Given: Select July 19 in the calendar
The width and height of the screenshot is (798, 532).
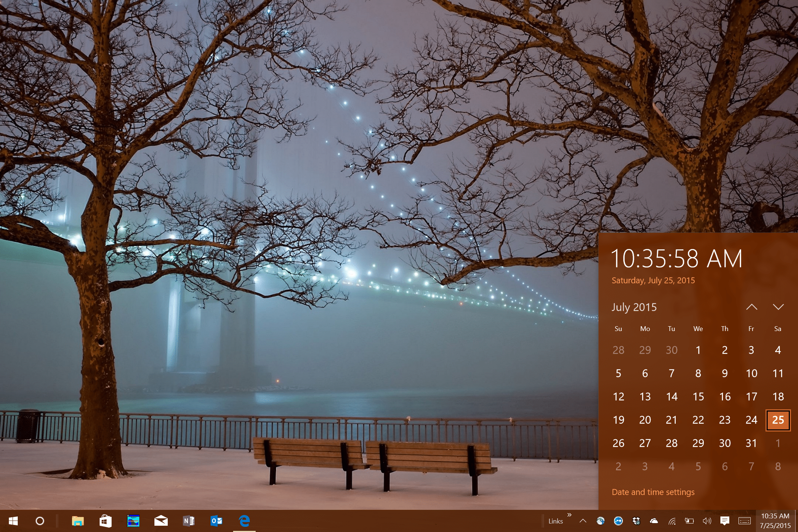Looking at the screenshot, I should [618, 420].
